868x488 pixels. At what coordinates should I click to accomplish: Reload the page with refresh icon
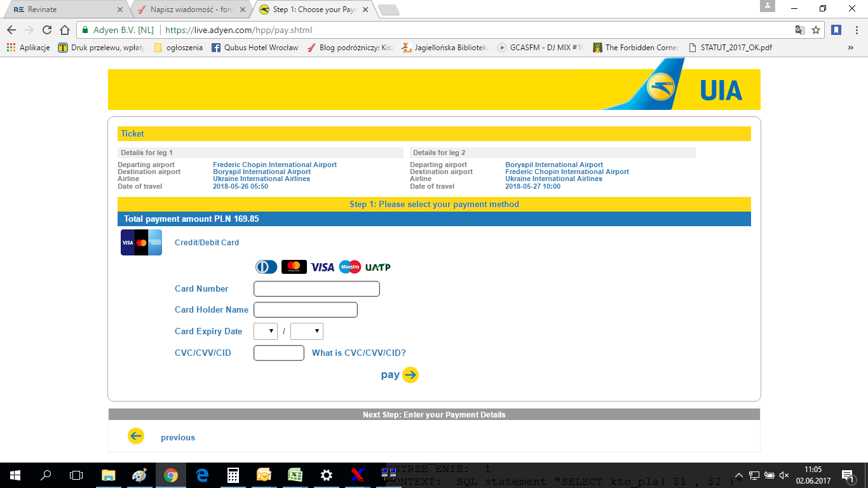(46, 30)
